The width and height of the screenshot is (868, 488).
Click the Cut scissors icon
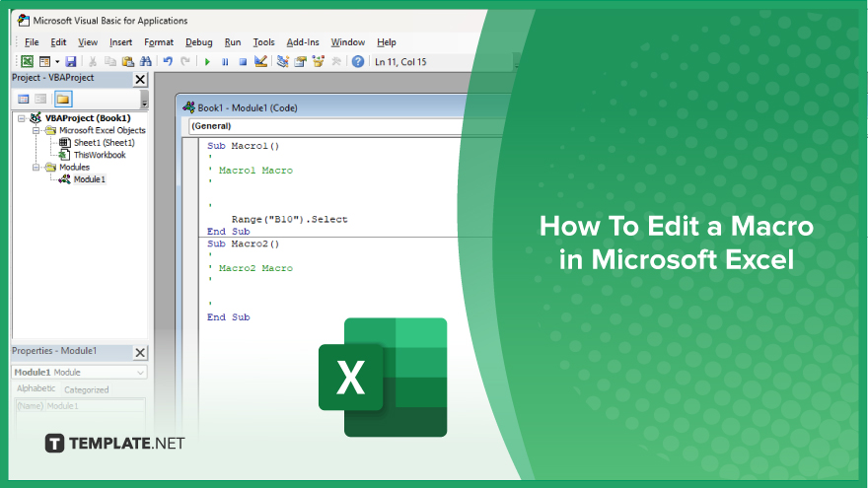point(93,61)
